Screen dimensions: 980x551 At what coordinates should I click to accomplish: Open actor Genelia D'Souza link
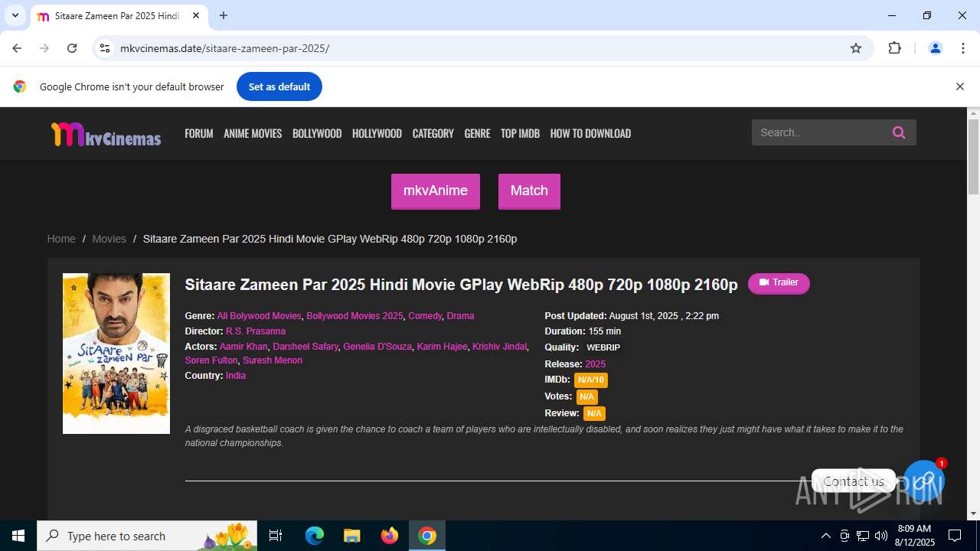[x=377, y=347]
